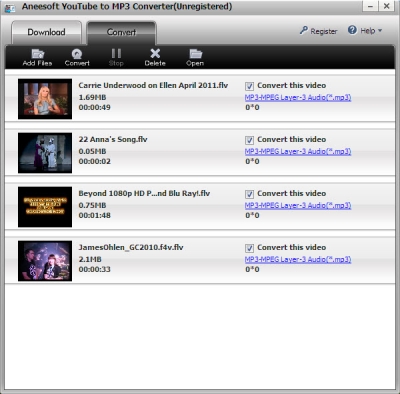Viewport: 400px width, 394px height.
Task: Select the Carrie Underwood video thumbnail
Action: pos(45,99)
